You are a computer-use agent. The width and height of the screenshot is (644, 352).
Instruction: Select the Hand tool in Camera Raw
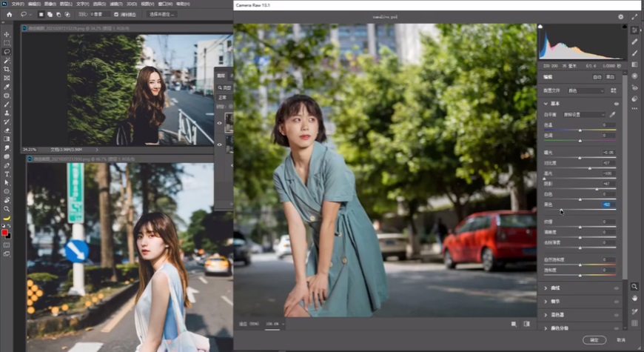(634, 298)
